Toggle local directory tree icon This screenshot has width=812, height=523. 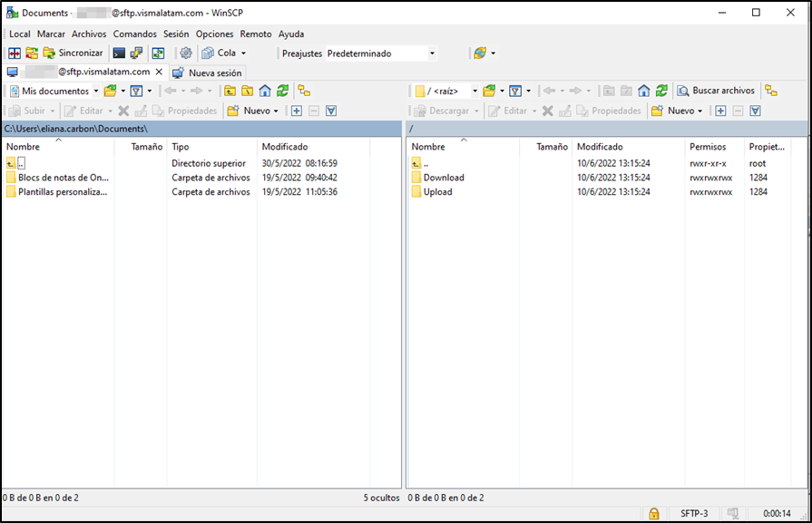304,91
